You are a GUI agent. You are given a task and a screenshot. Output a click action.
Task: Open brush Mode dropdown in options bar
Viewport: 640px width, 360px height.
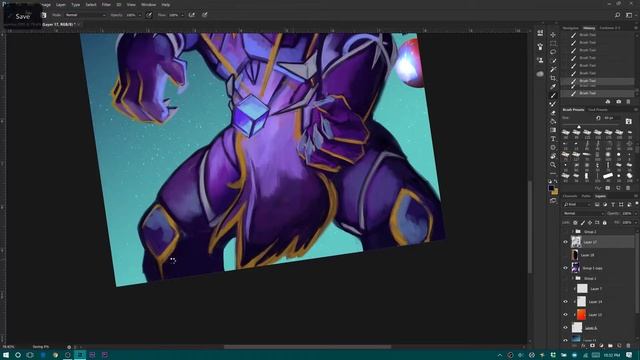tap(85, 15)
